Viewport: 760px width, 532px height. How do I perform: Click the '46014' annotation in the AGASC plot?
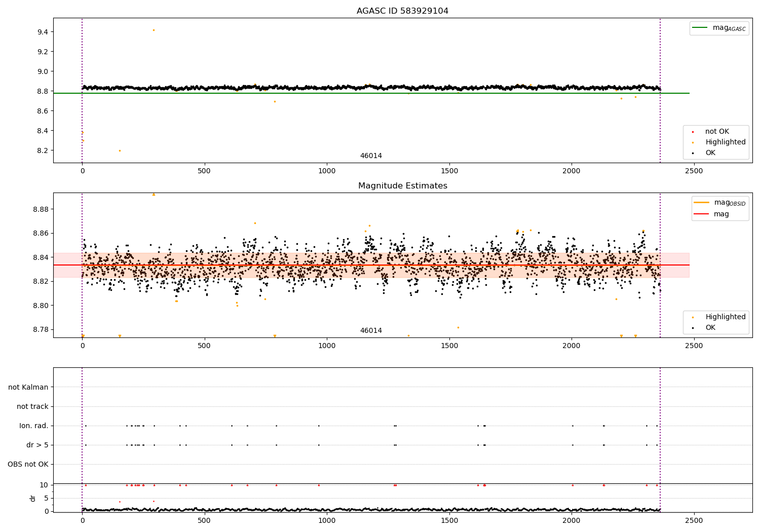click(x=371, y=156)
